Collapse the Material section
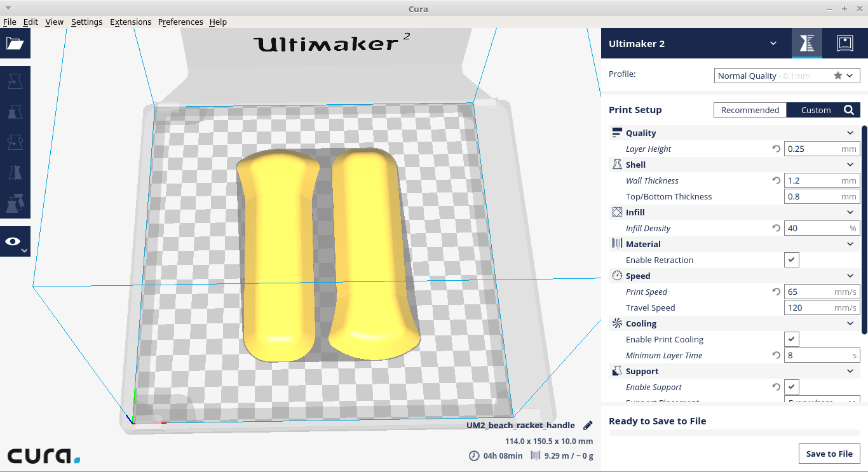The height and width of the screenshot is (472, 868). click(850, 244)
